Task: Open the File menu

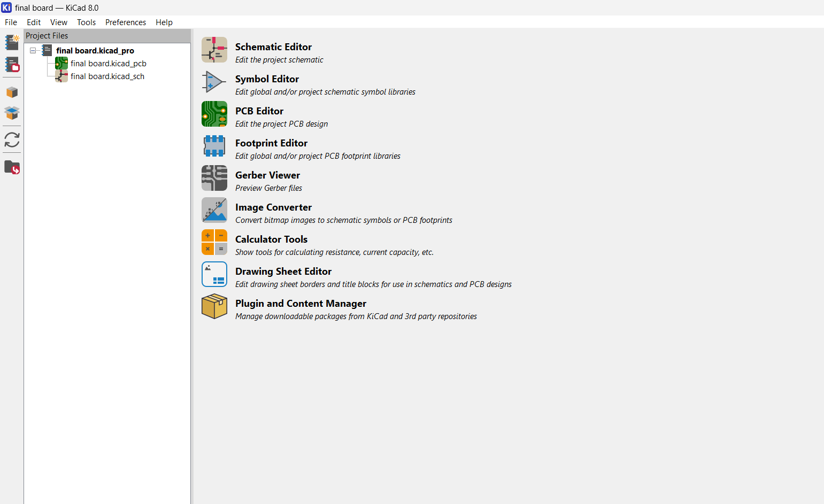Action: tap(11, 22)
